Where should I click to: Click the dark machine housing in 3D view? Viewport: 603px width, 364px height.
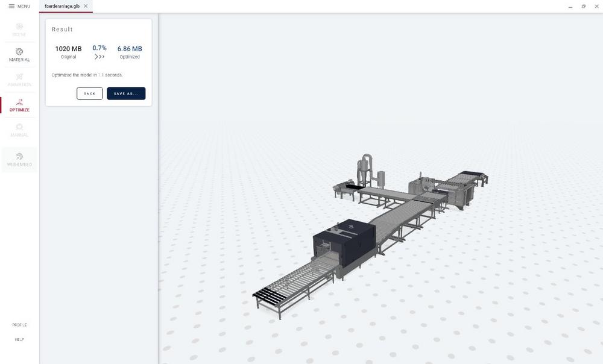(x=344, y=243)
